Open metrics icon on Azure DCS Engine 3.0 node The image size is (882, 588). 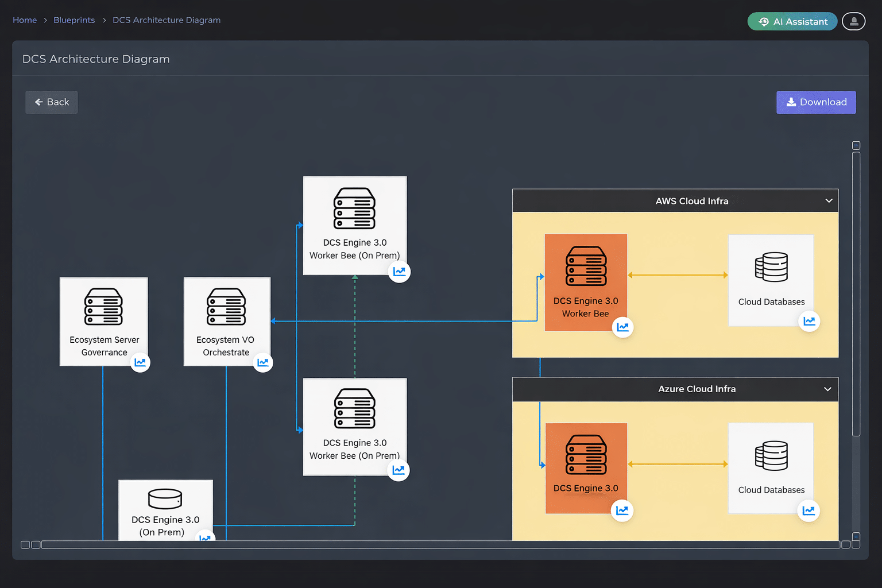point(622,510)
